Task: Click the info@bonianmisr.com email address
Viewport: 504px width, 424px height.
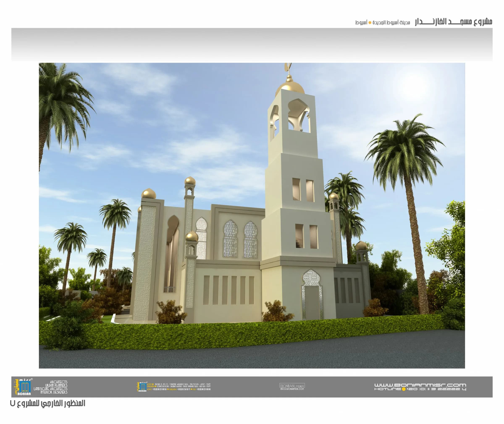Action: tap(292, 389)
